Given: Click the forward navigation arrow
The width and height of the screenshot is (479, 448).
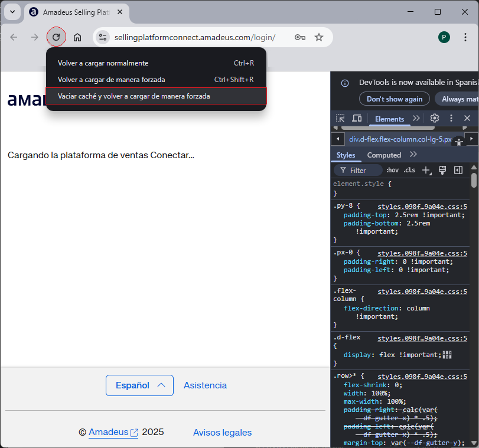Looking at the screenshot, I should click(35, 37).
